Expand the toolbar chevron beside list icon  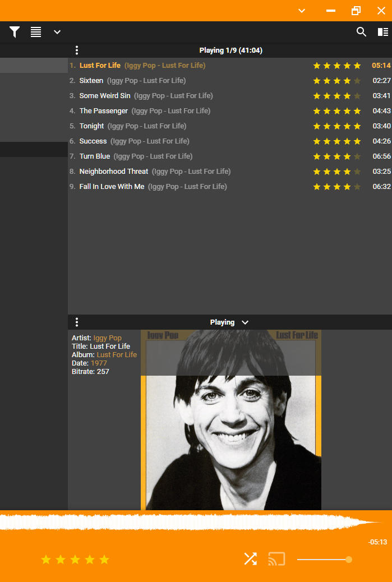click(57, 33)
